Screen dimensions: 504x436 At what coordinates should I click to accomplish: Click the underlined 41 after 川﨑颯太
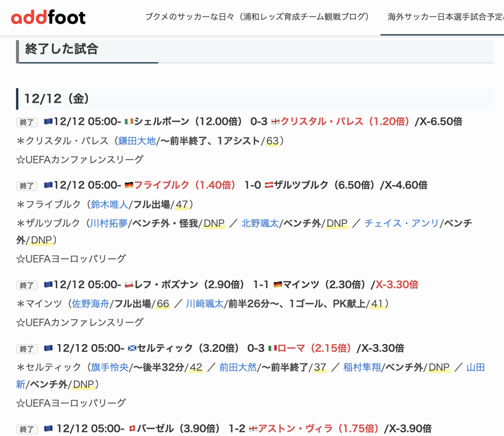click(377, 304)
